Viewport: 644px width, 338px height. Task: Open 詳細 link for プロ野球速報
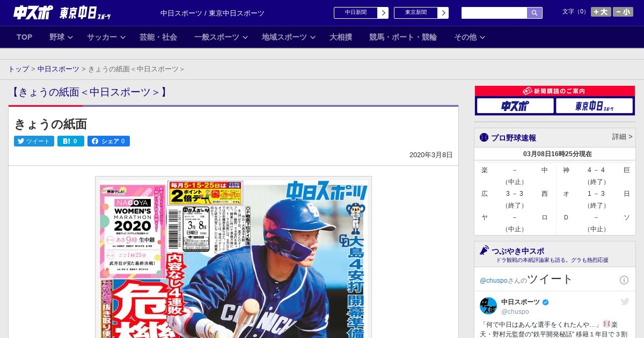[623, 137]
